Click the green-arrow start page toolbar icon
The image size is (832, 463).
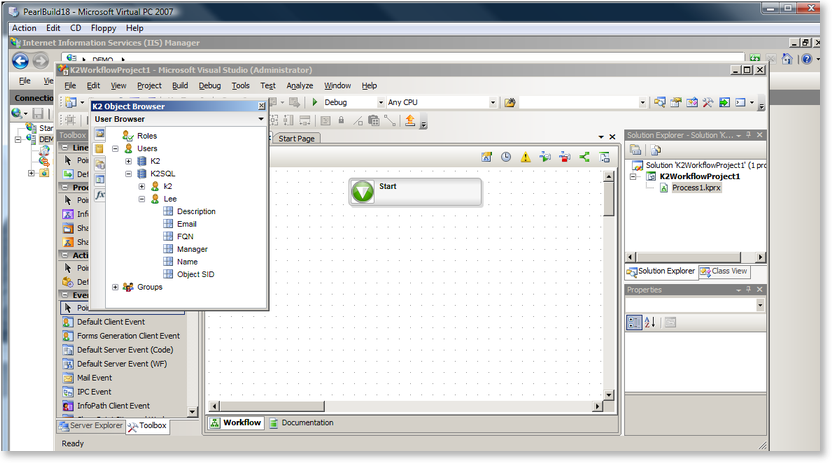tap(724, 102)
